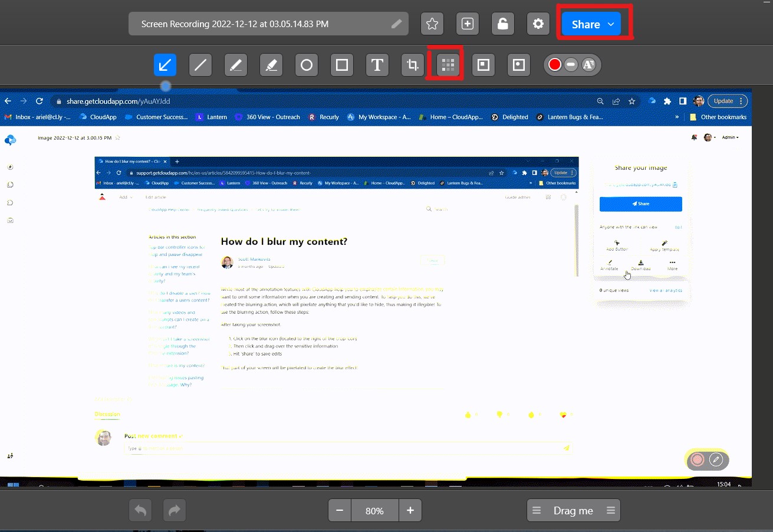Click Download in the share panel
The height and width of the screenshot is (532, 773).
pos(641,265)
